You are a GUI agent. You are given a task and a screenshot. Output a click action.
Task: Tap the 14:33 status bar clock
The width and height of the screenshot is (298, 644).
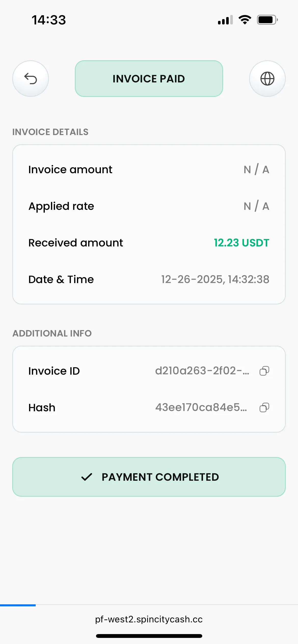click(49, 20)
